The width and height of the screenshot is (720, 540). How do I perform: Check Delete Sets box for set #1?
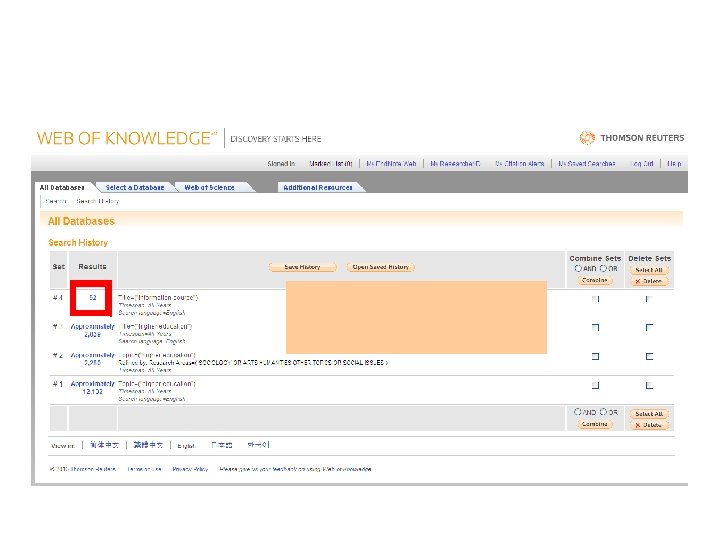(649, 385)
